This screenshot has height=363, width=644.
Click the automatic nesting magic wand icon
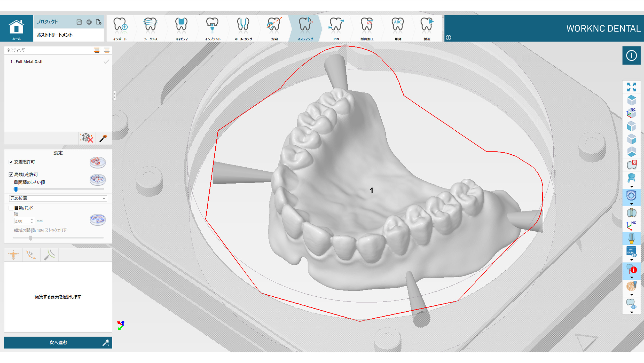(103, 138)
